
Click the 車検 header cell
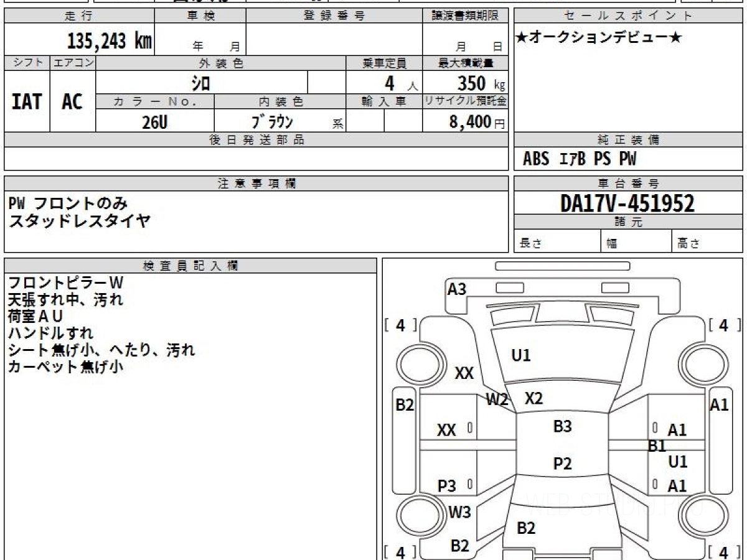pyautogui.click(x=200, y=16)
